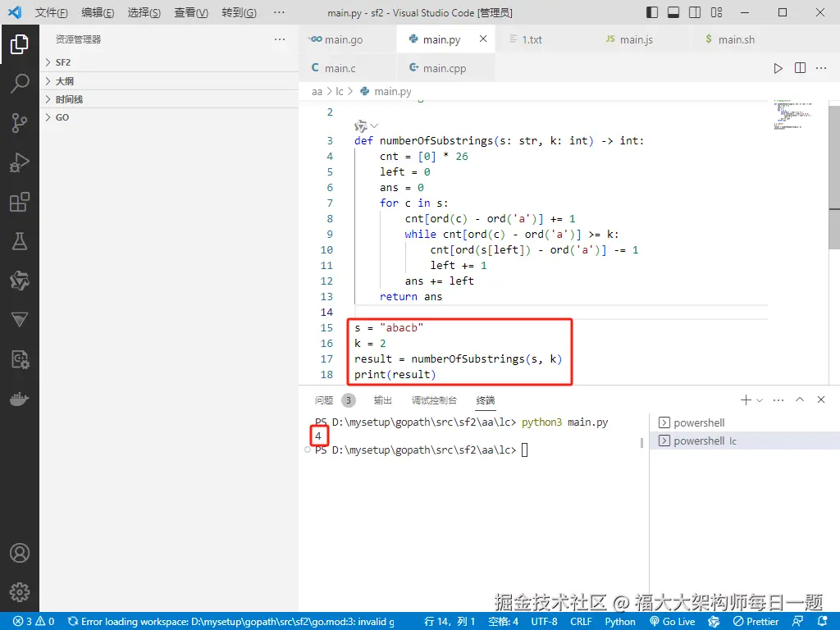Change indentation via 空格: 4
Viewport: 840px width, 630px height.
pos(503,622)
